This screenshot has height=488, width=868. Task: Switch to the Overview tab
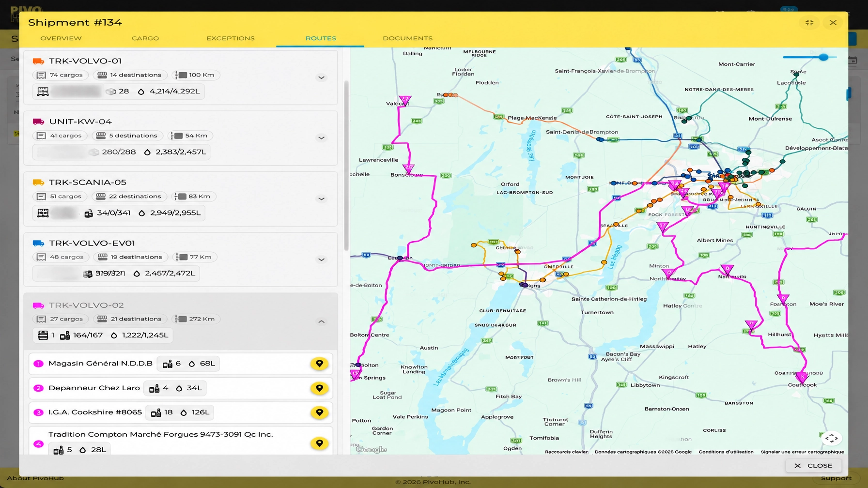coord(61,38)
